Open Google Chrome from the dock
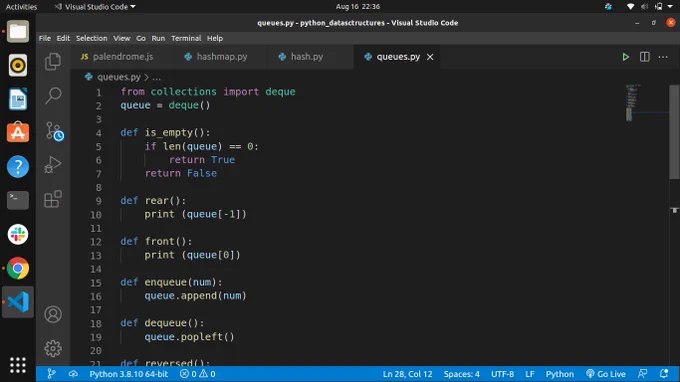 18,268
